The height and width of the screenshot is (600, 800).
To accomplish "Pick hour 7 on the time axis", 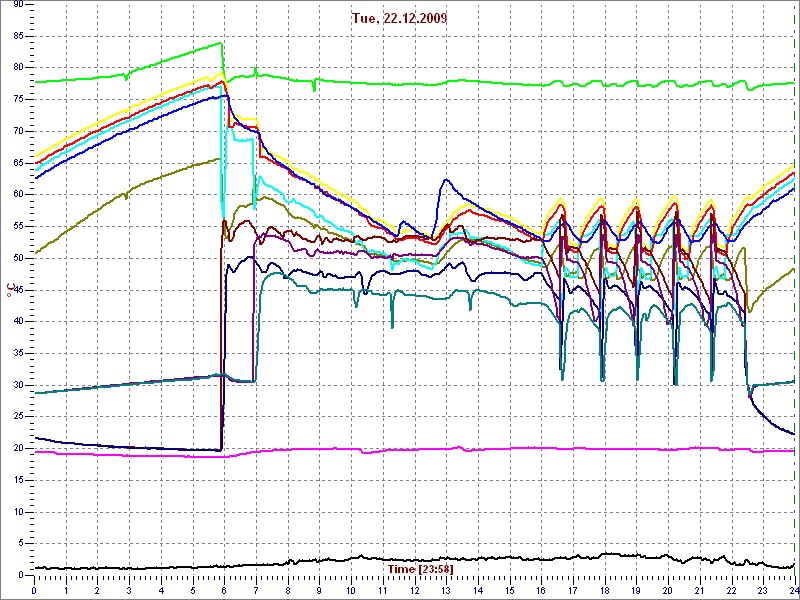I will click(x=256, y=590).
